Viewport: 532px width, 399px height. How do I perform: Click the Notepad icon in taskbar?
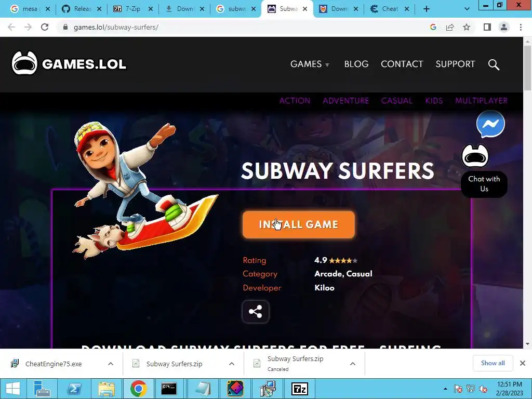[203, 389]
